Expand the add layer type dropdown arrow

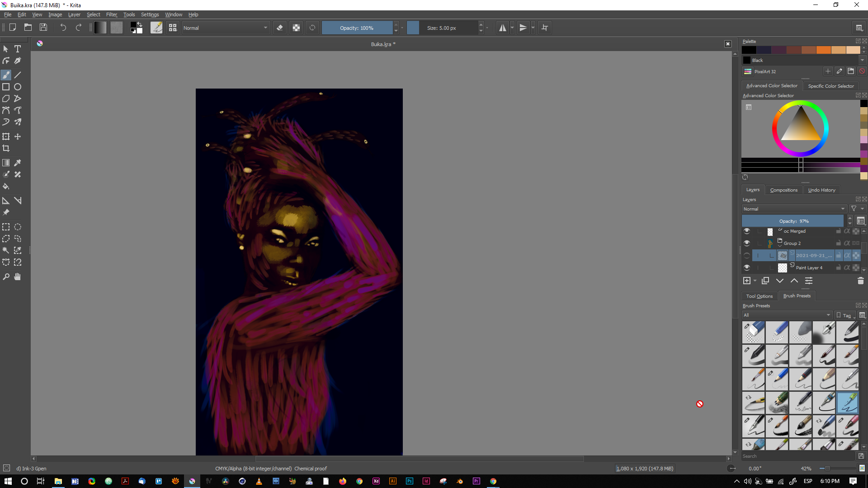(755, 281)
